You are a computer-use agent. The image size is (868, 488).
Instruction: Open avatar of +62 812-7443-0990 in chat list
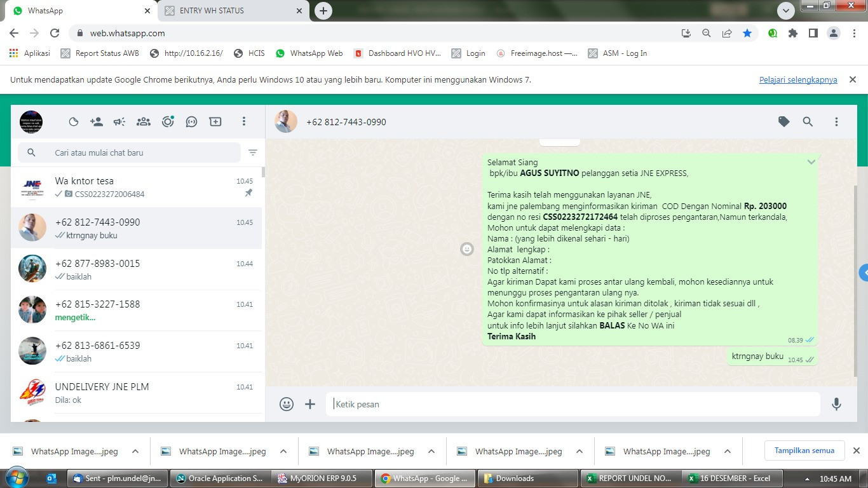tap(32, 227)
